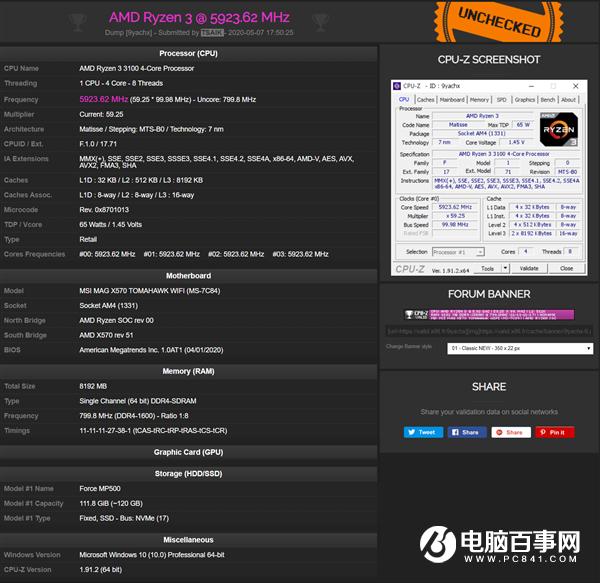Click the Facebook Share button
600x583 pixels.
point(467,432)
